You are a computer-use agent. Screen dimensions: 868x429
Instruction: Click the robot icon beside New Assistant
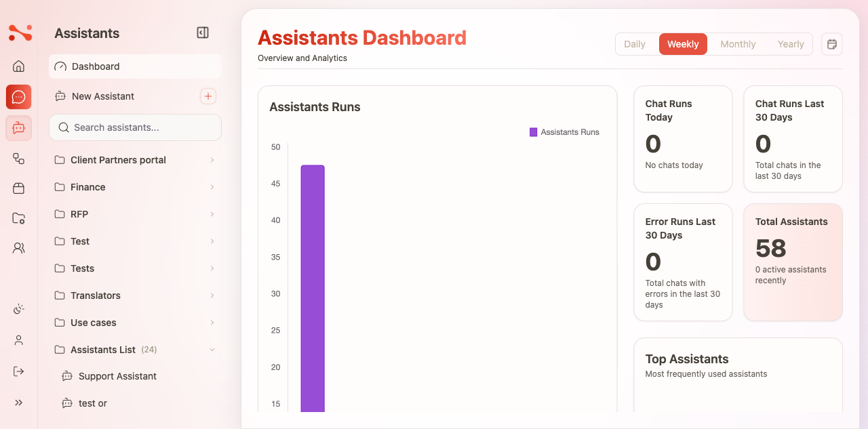[60, 96]
